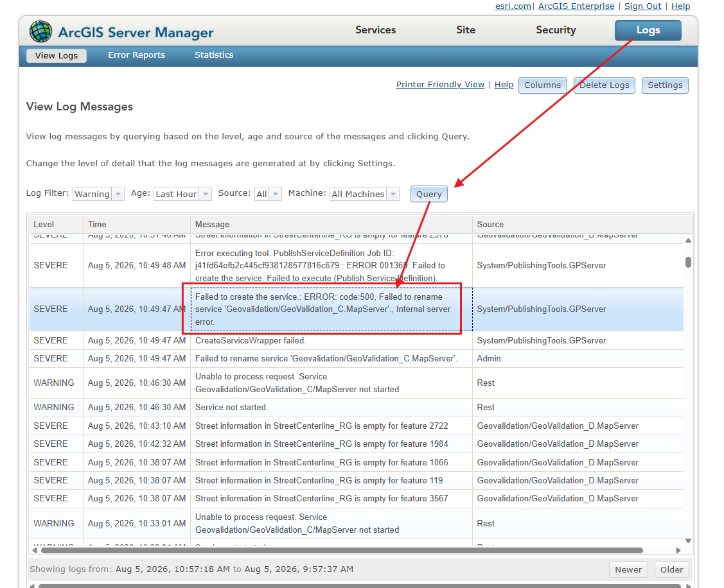Click the log table horizontal scrollbar

point(342,550)
